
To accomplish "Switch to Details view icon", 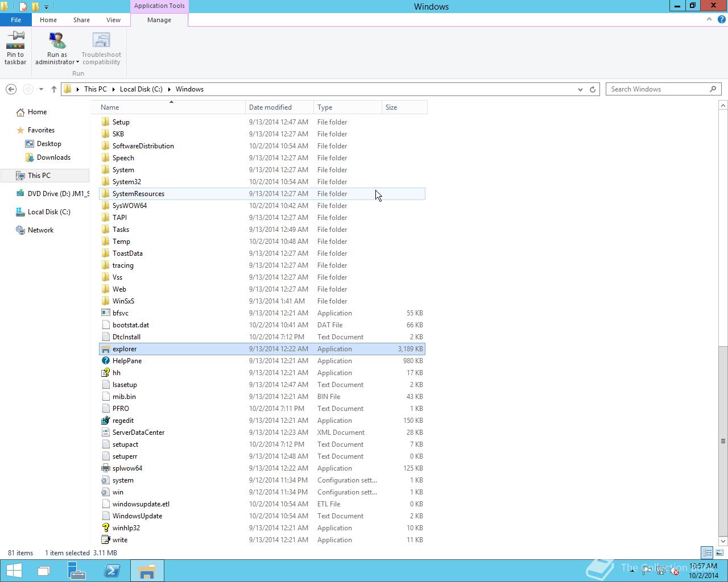I will 707,552.
